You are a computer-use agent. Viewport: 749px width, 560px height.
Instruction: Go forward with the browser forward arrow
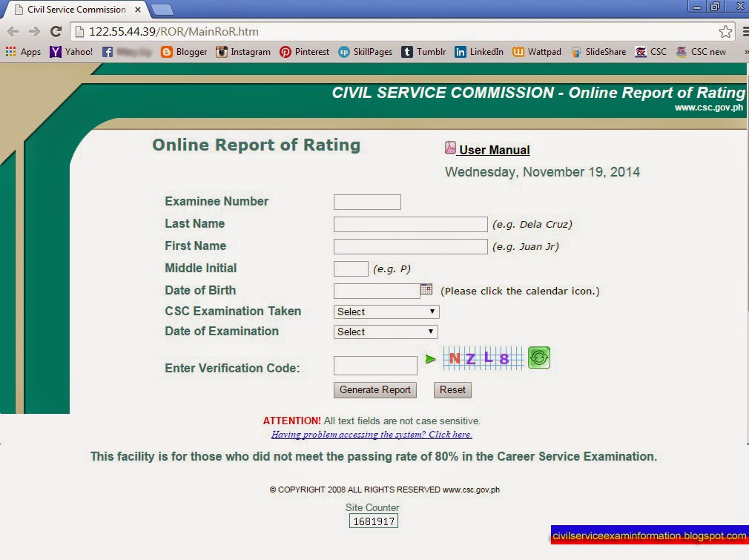34,32
